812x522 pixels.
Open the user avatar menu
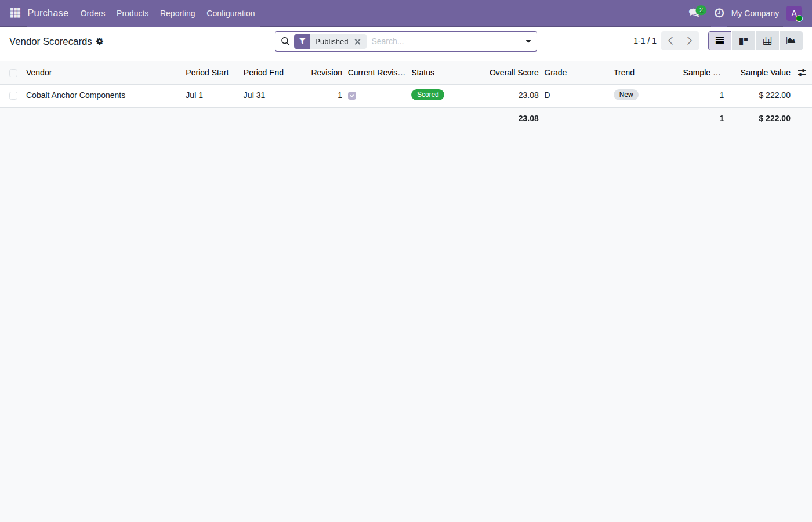tap(794, 13)
